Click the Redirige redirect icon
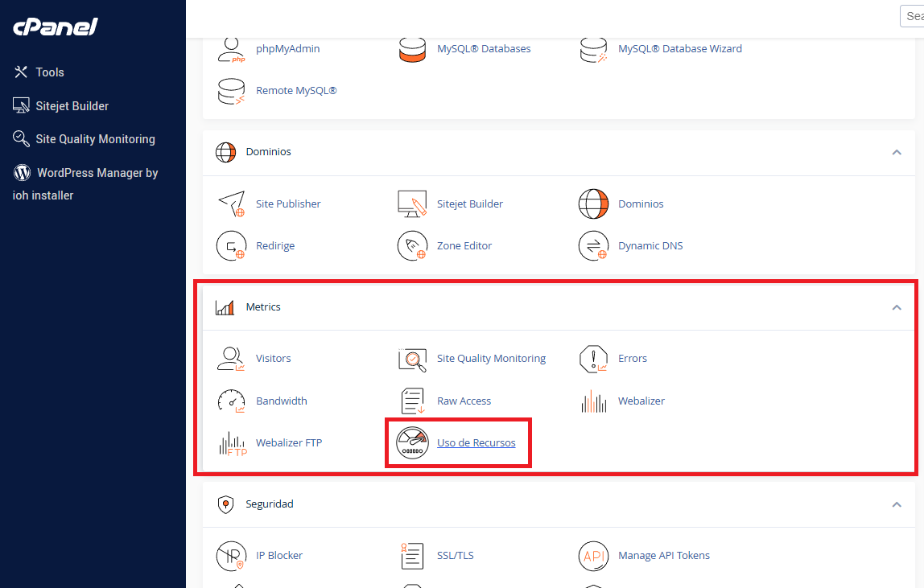The image size is (924, 588). tap(231, 245)
